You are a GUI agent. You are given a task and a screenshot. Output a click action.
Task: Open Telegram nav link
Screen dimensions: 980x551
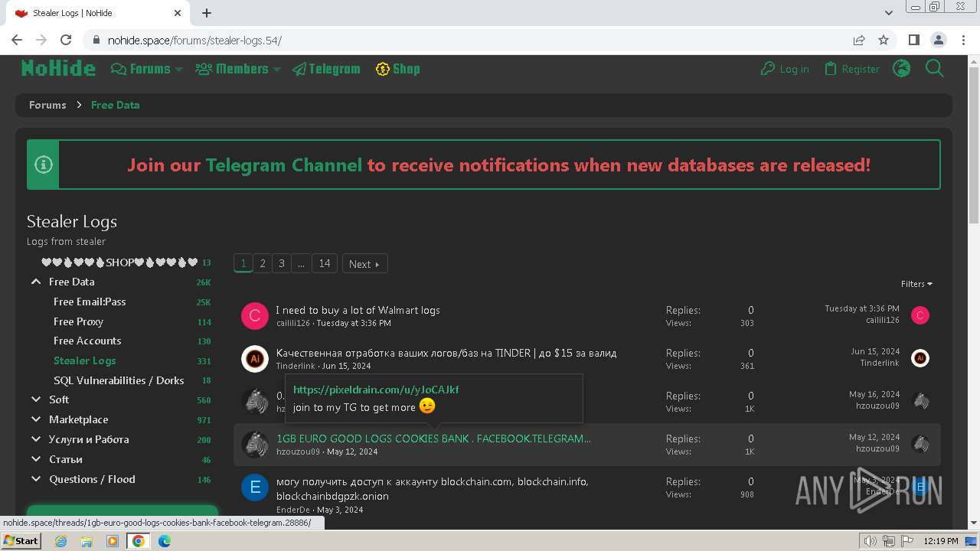[x=326, y=69]
